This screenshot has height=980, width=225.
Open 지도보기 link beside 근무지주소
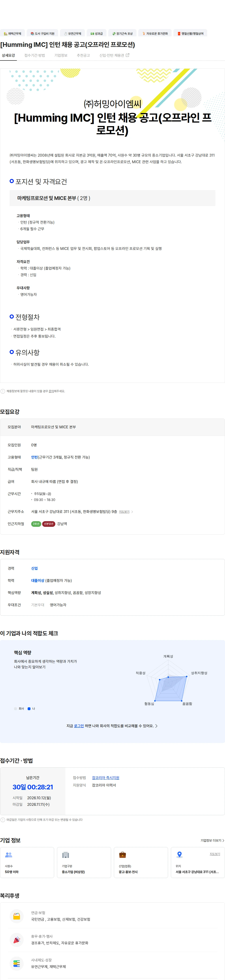click(x=124, y=512)
